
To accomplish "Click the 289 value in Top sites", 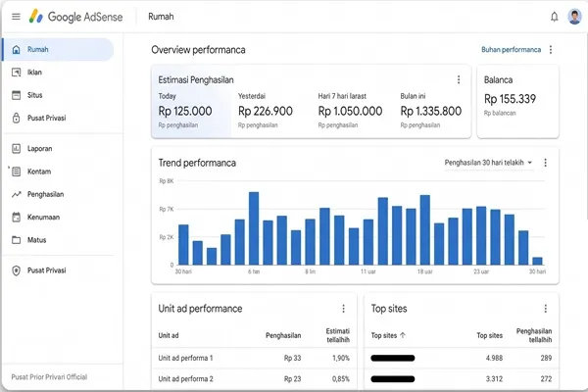I will 546,359.
